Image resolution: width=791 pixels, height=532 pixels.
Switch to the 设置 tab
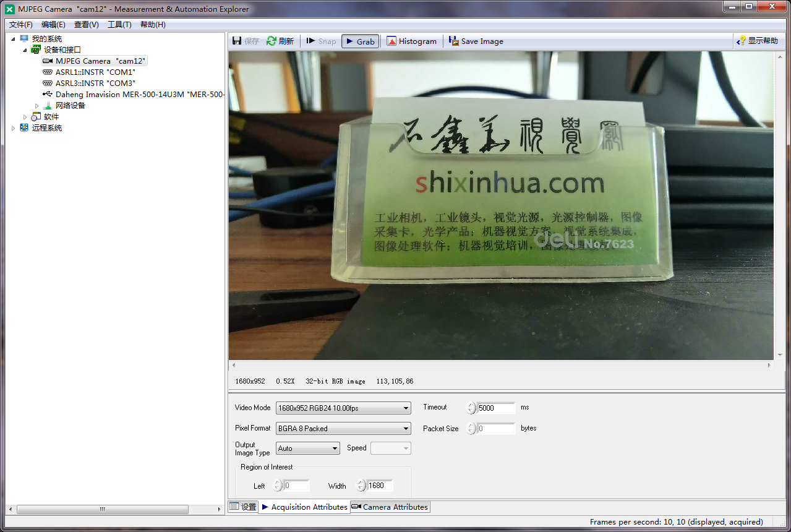(x=242, y=507)
